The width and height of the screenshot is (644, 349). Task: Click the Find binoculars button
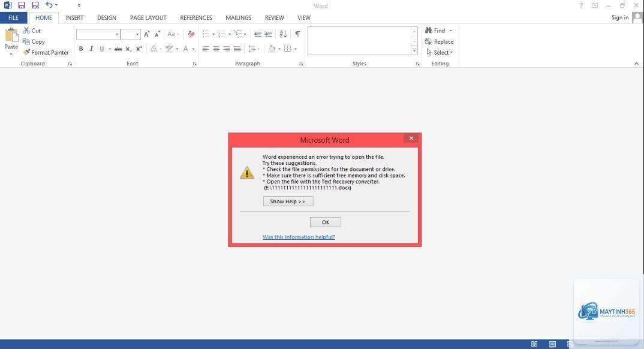[435, 31]
